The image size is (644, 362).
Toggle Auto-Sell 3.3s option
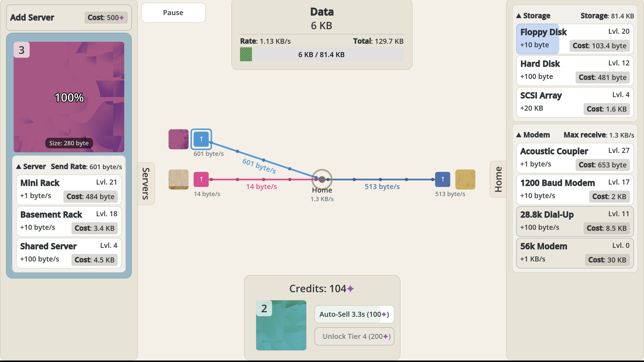tap(354, 314)
